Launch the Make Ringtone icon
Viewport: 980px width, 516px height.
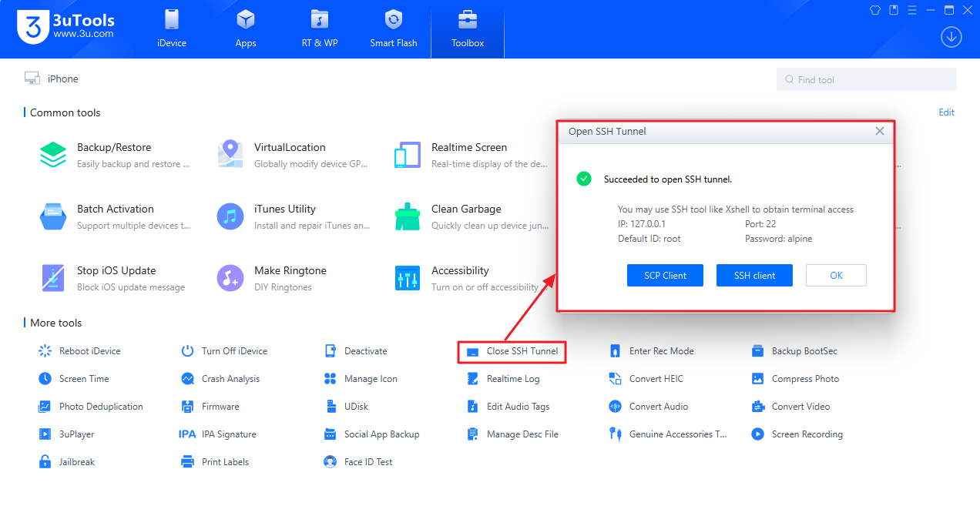(x=230, y=278)
